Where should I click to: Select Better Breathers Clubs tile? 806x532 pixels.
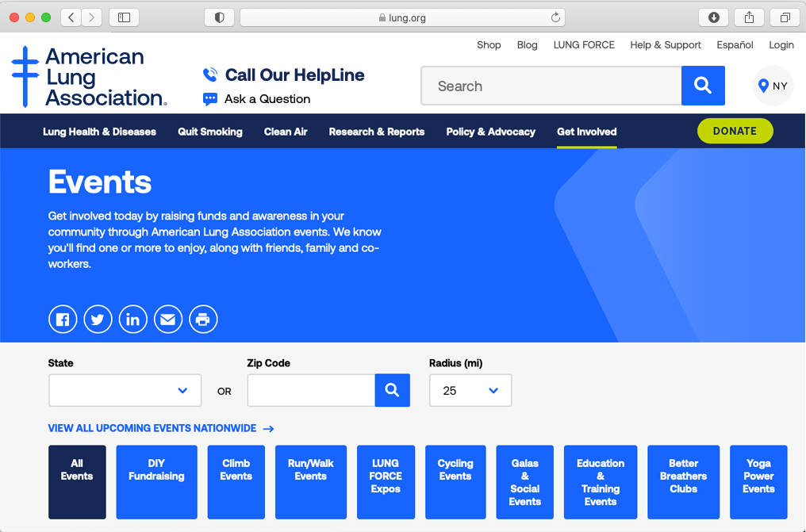[683, 482]
